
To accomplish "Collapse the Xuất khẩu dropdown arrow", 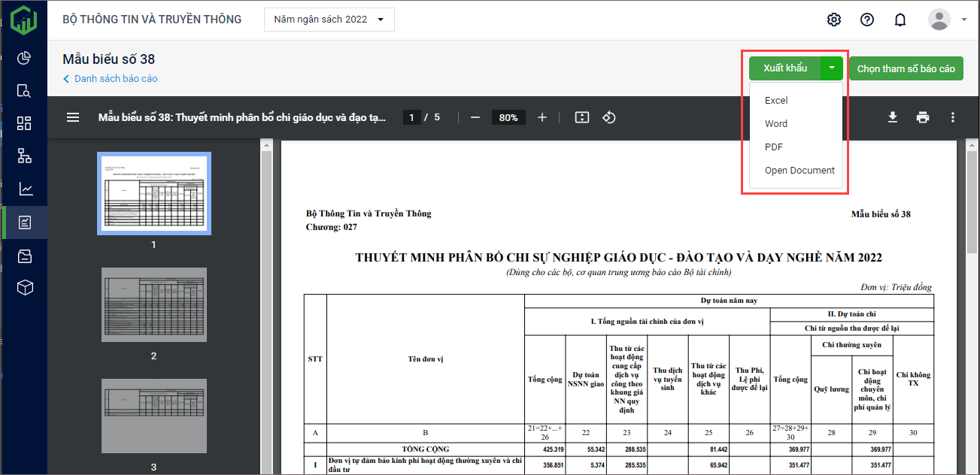I will pyautogui.click(x=832, y=68).
